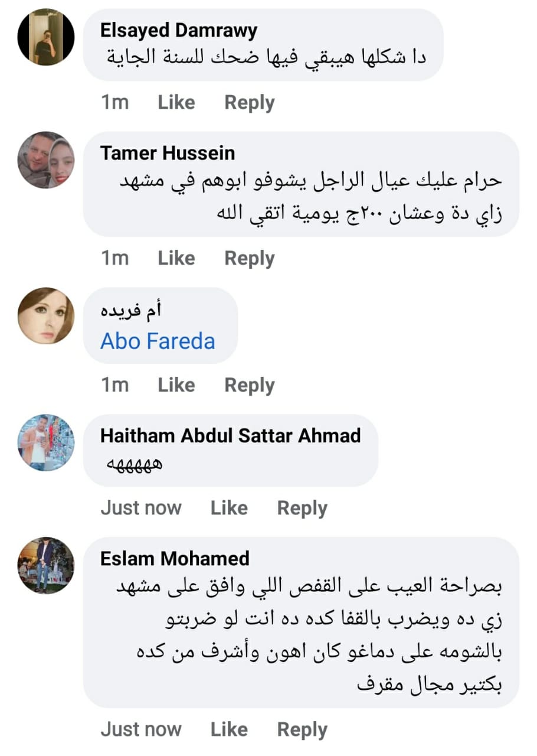The height and width of the screenshot is (756, 537).
Task: Reply to Tamer Hussein's comment
Action: pos(250,259)
